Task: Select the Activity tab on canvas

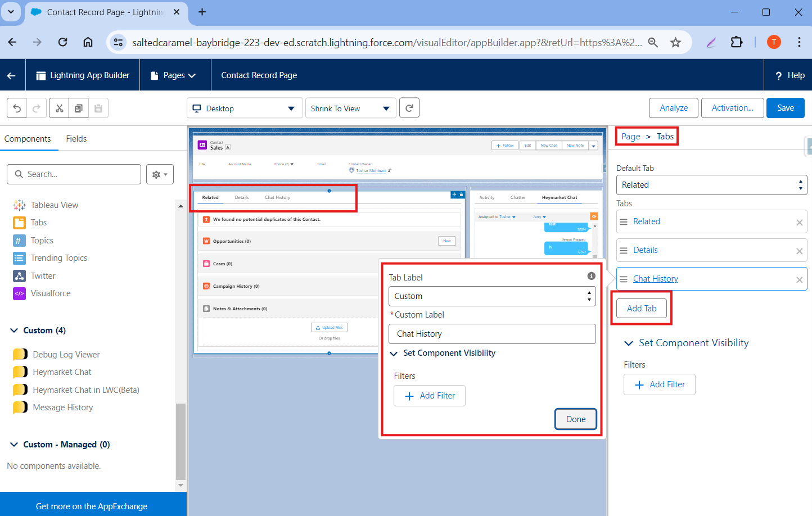Action: [x=487, y=197]
